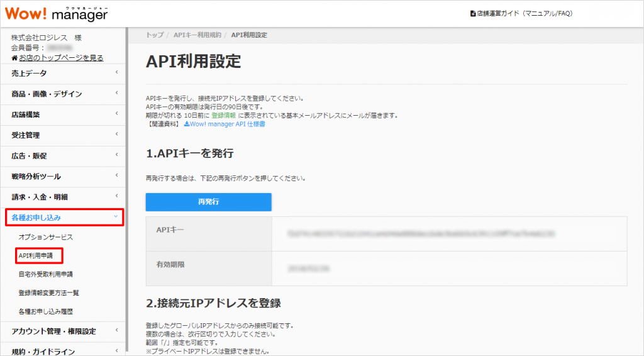Open 各種お申し込み履歴 page
The height and width of the screenshot is (356, 644).
(x=46, y=311)
